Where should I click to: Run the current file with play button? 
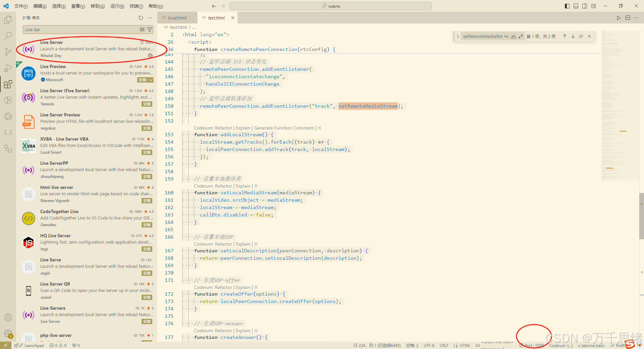(619, 18)
